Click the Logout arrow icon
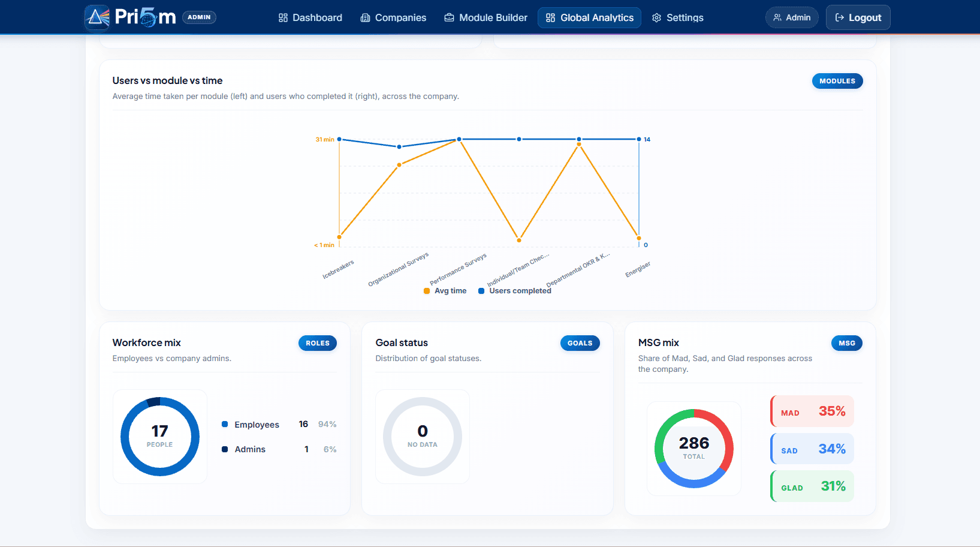This screenshot has height=547, width=980. (x=840, y=17)
